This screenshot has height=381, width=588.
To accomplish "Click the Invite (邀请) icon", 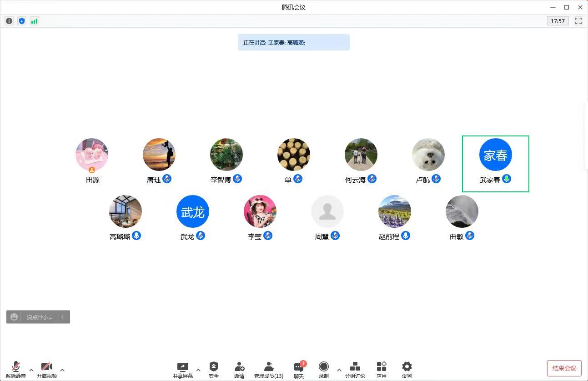I will pyautogui.click(x=239, y=370).
